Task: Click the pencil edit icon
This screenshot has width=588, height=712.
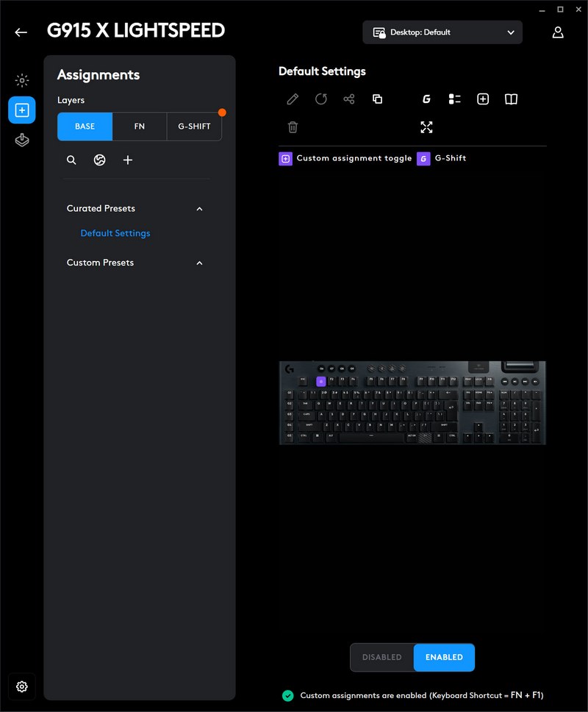Action: pos(293,99)
